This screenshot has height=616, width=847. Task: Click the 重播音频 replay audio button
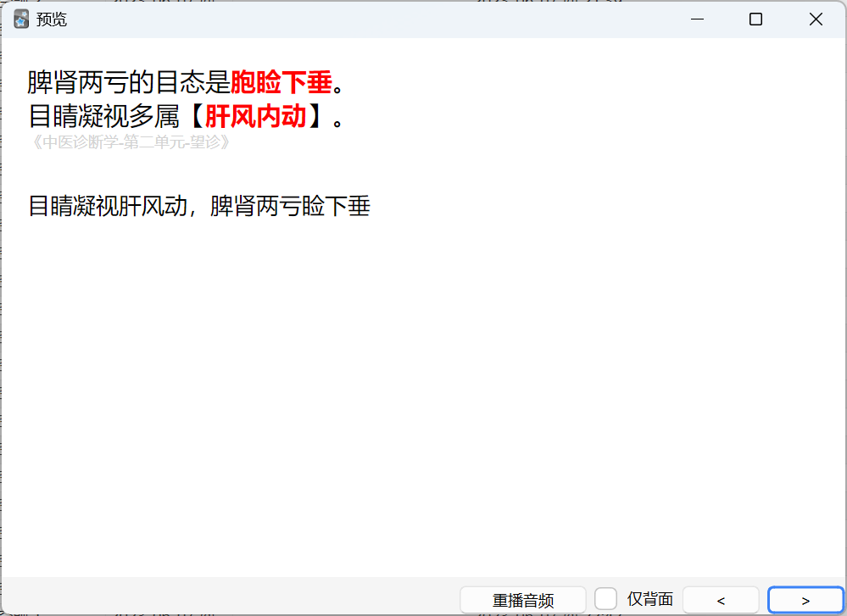click(x=523, y=600)
